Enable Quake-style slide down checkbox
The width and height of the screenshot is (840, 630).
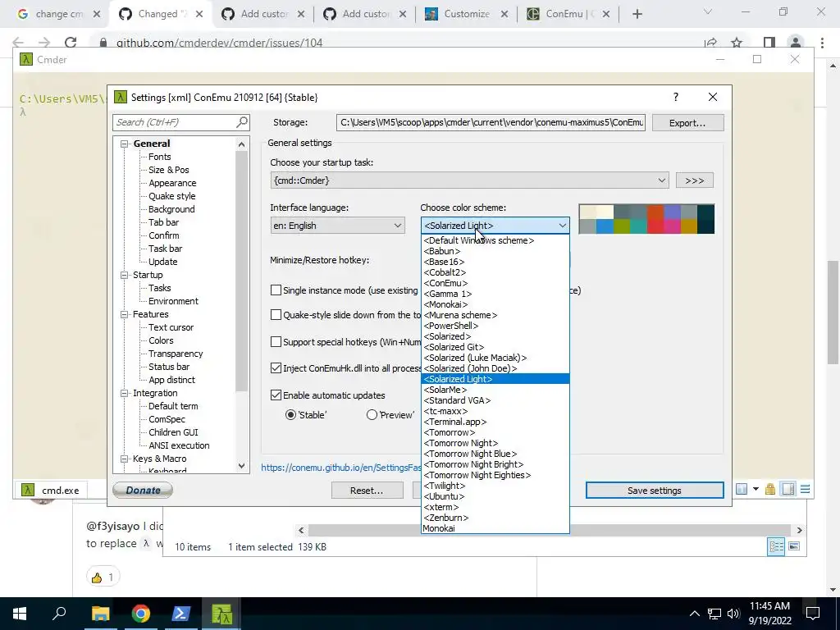pyautogui.click(x=276, y=314)
